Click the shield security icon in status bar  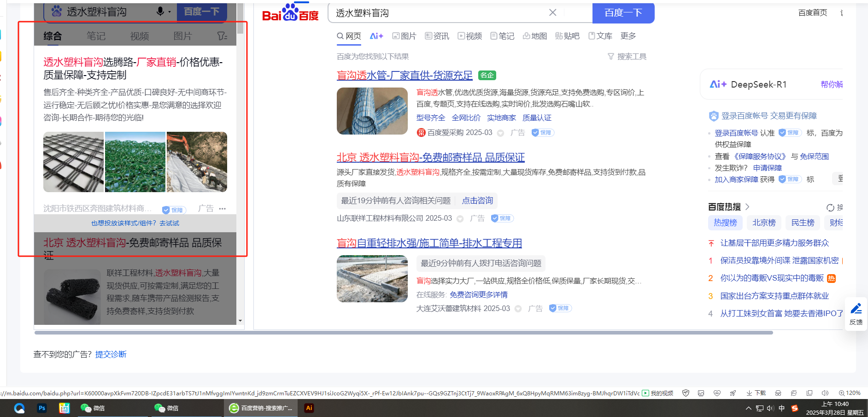coord(686,393)
